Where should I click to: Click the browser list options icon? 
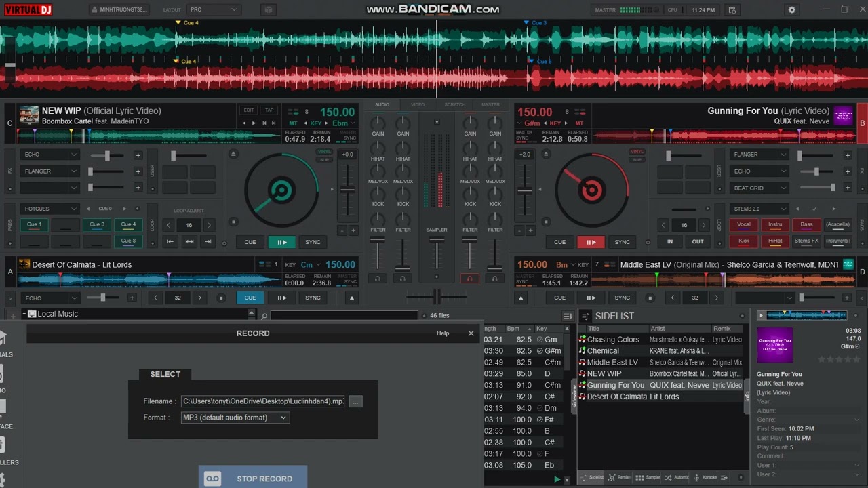coord(568,316)
